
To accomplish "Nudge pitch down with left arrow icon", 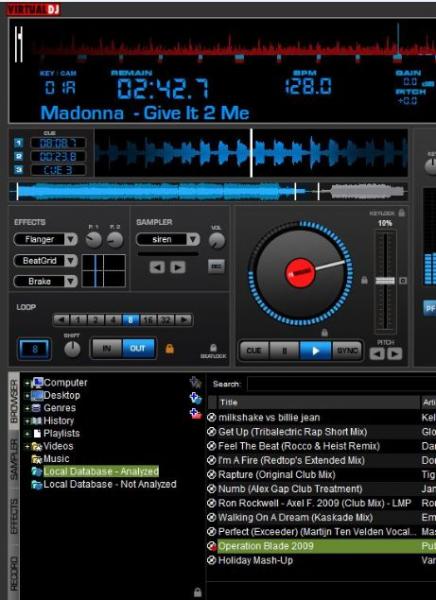I will pyautogui.click(x=377, y=354).
